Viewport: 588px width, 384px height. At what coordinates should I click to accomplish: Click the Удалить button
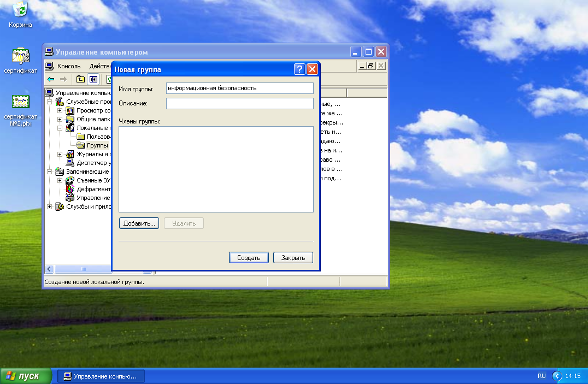click(184, 223)
